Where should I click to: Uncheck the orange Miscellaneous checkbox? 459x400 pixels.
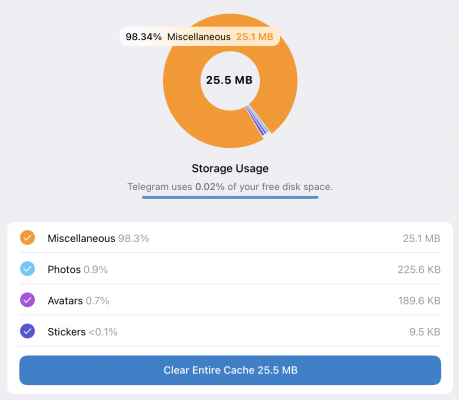[x=27, y=238]
